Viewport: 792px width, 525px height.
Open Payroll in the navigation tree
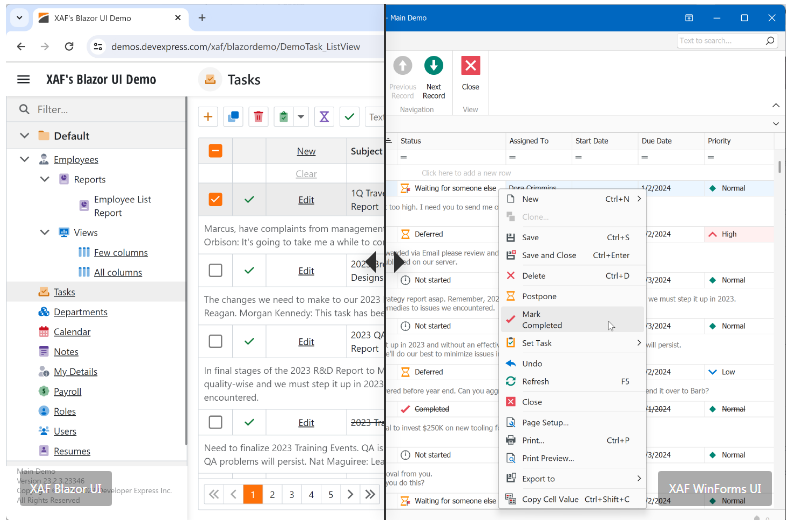point(67,392)
